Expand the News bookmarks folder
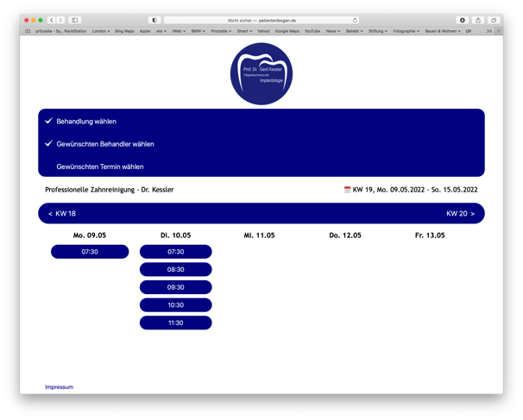The height and width of the screenshot is (420, 523). pos(332,31)
